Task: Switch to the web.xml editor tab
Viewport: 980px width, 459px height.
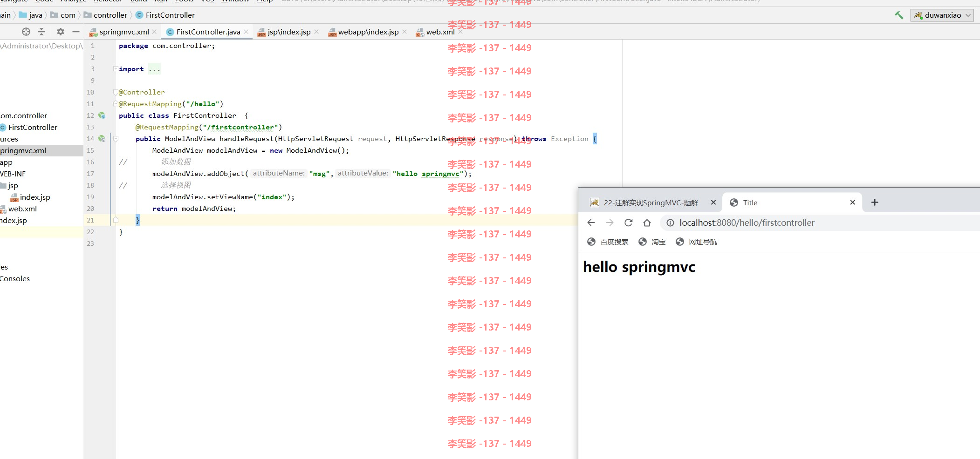Action: click(x=440, y=32)
